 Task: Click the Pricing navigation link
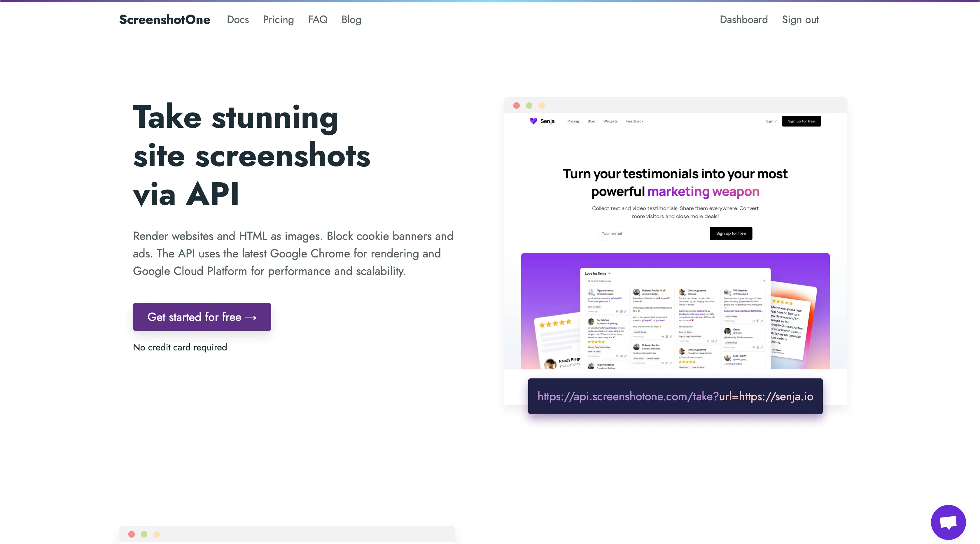[x=278, y=19]
